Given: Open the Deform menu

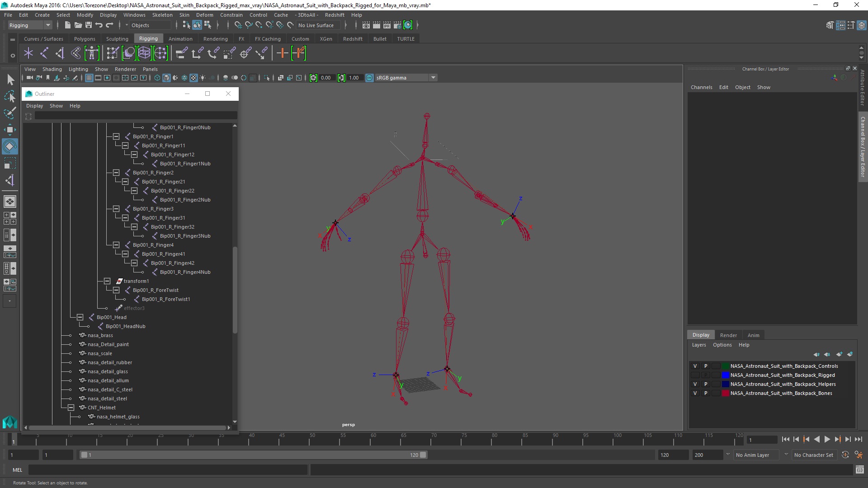Looking at the screenshot, I should (204, 15).
